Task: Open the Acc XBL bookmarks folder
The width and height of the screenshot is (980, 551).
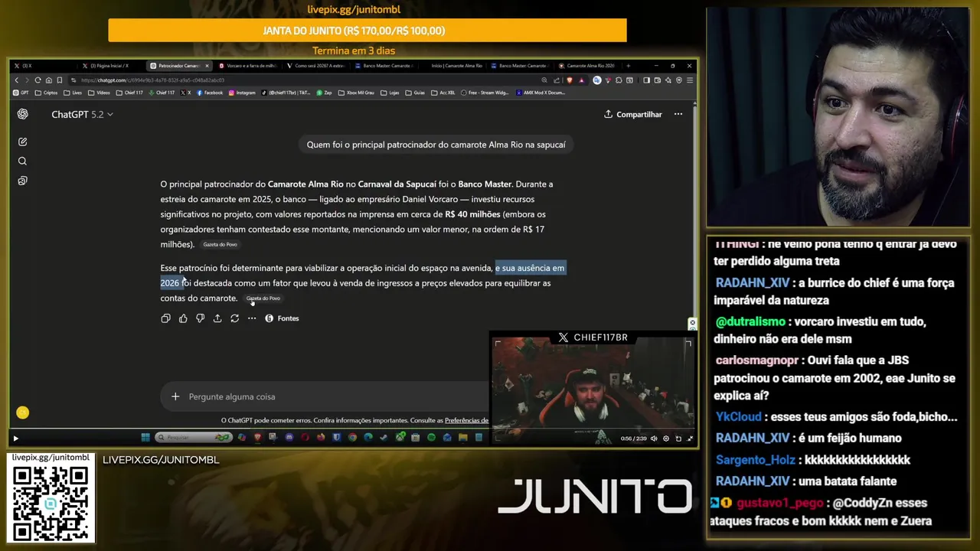Action: click(443, 93)
